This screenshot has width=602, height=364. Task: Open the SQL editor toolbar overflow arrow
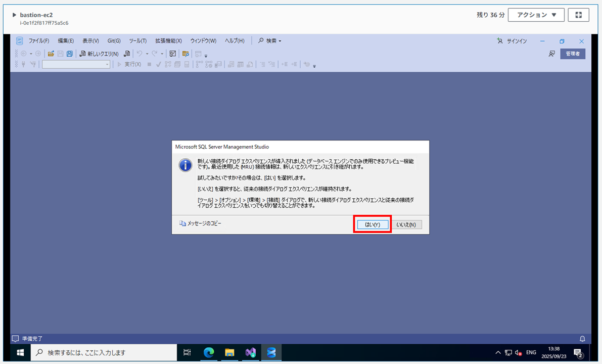tap(314, 66)
